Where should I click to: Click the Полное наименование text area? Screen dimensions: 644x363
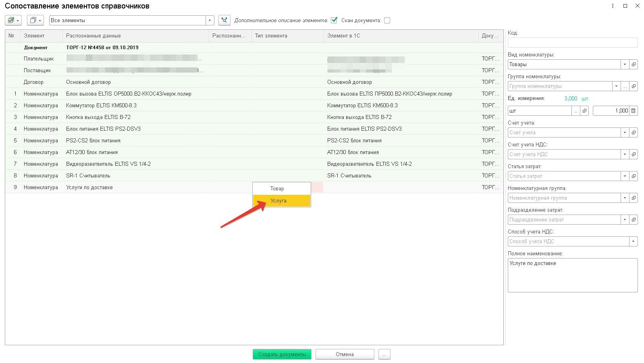tap(573, 275)
